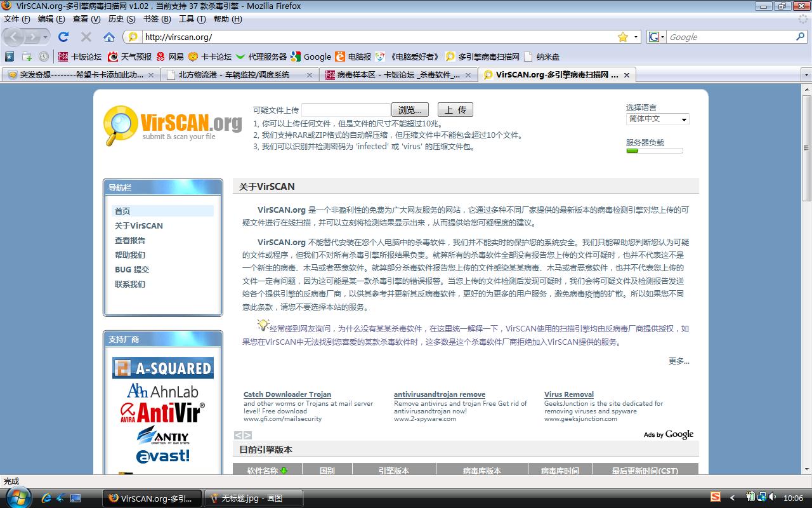Open the 文件 menu
812x508 pixels.
point(17,19)
